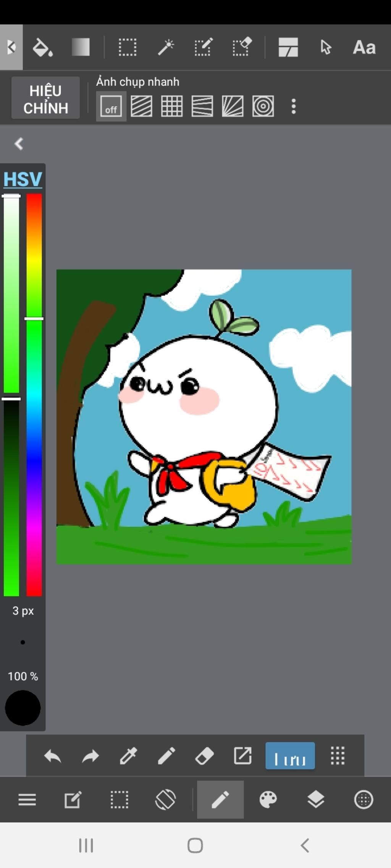Screen dimensions: 391x868
Task: Collapse the top toolbar arrow
Action: [11, 47]
